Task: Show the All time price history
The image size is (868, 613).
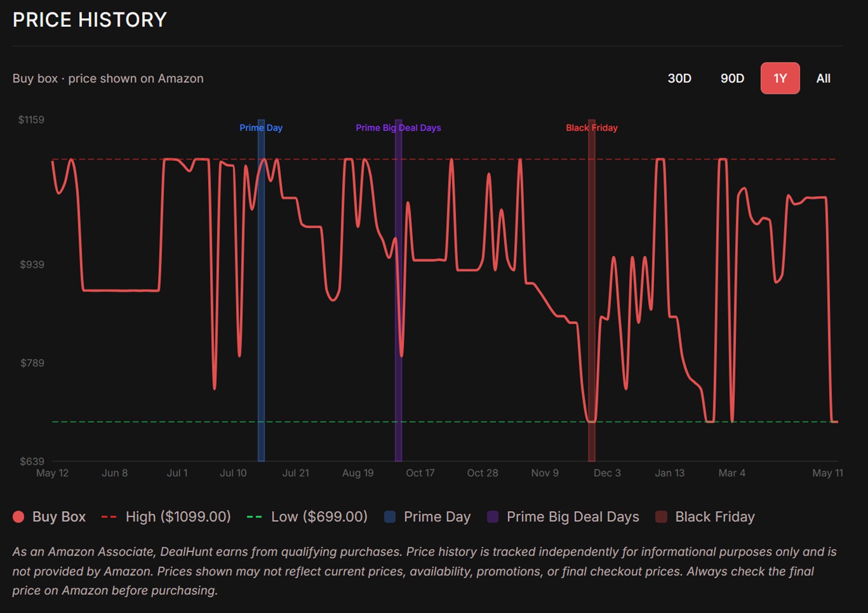Action: (x=823, y=78)
